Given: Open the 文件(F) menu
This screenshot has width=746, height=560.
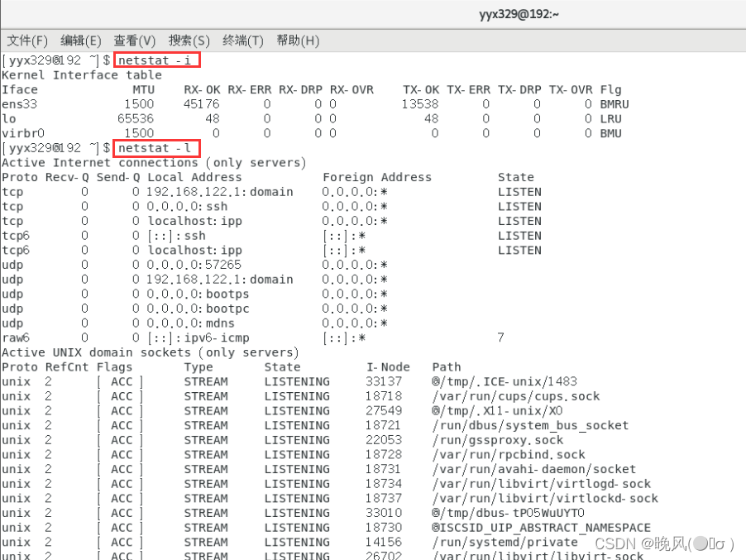Looking at the screenshot, I should (27, 41).
